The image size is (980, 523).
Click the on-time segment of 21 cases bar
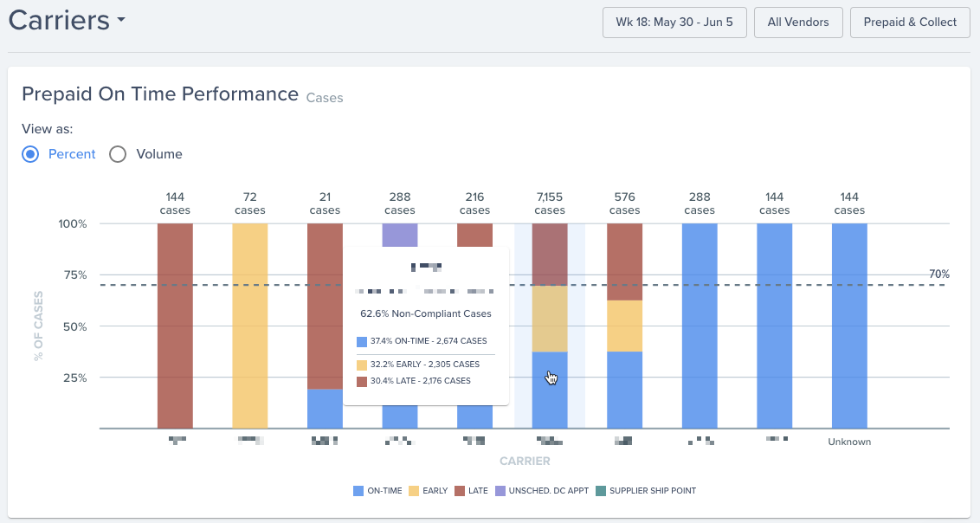325,409
